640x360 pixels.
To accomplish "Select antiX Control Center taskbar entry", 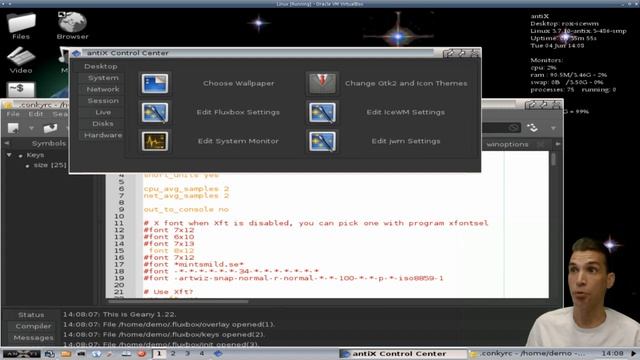I will 403,354.
